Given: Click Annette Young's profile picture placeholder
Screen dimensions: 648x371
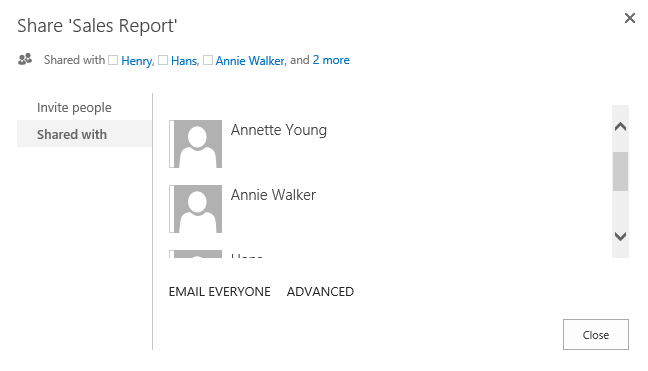Looking at the screenshot, I should click(x=198, y=144).
